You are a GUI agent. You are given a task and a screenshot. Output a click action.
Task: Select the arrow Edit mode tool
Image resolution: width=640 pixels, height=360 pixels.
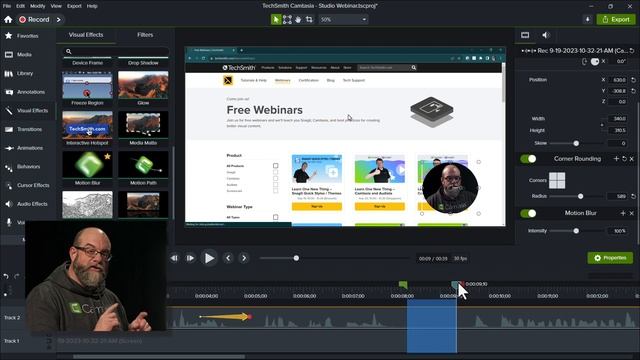(x=276, y=19)
